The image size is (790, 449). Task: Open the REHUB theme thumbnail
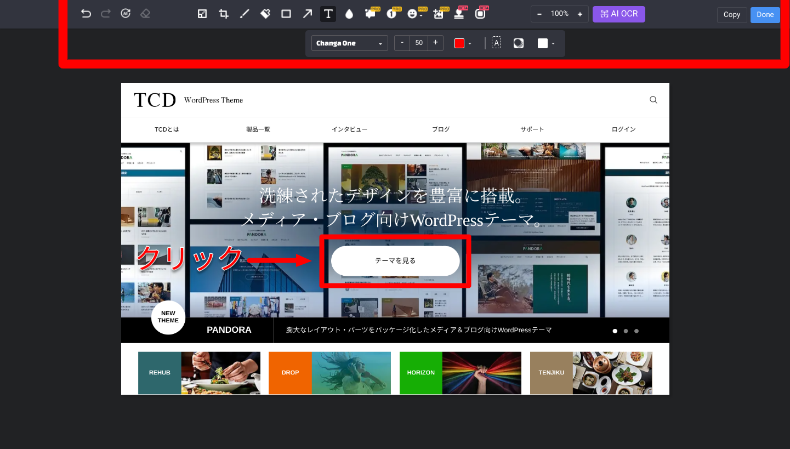pyautogui.click(x=199, y=373)
